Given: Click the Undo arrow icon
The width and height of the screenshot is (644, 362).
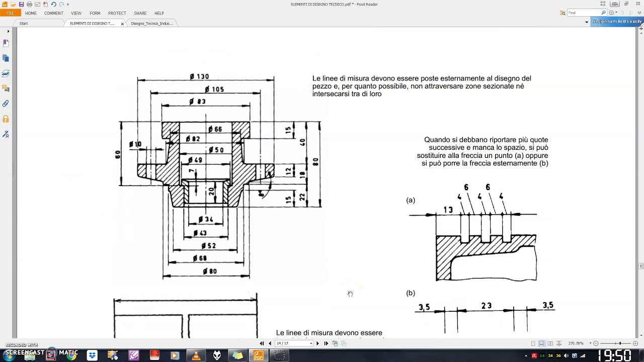Looking at the screenshot, I should pos(53,4).
